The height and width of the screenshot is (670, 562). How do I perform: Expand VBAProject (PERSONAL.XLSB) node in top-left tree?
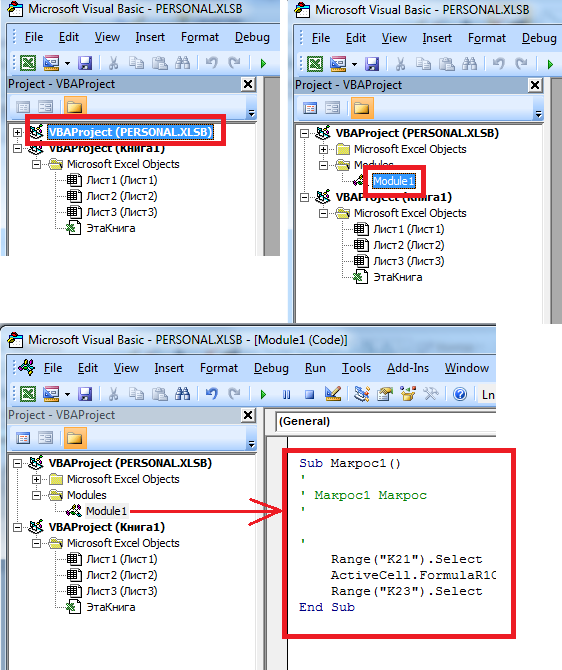pos(17,132)
